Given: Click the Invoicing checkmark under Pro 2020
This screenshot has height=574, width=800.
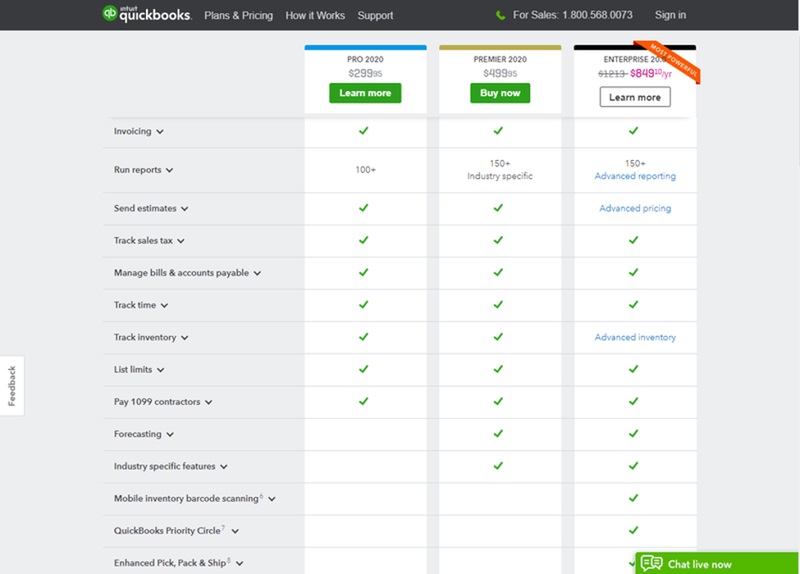Looking at the screenshot, I should (x=364, y=130).
